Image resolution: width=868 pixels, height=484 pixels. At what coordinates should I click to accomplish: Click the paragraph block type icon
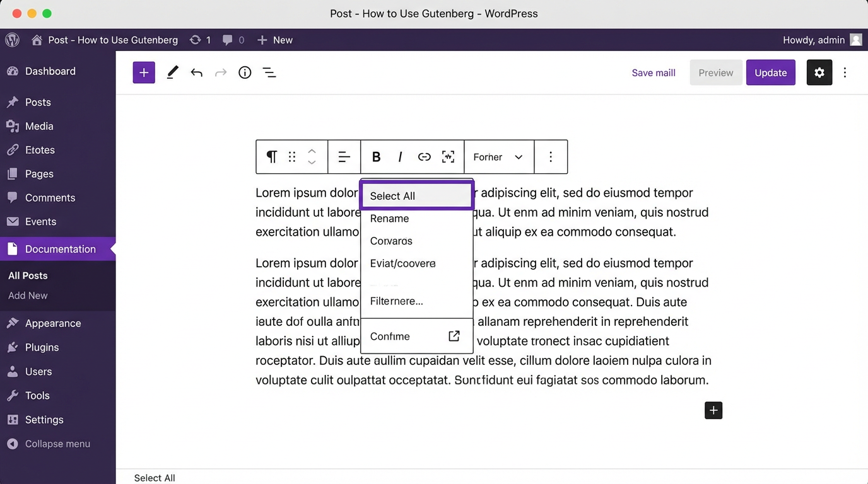[271, 156]
